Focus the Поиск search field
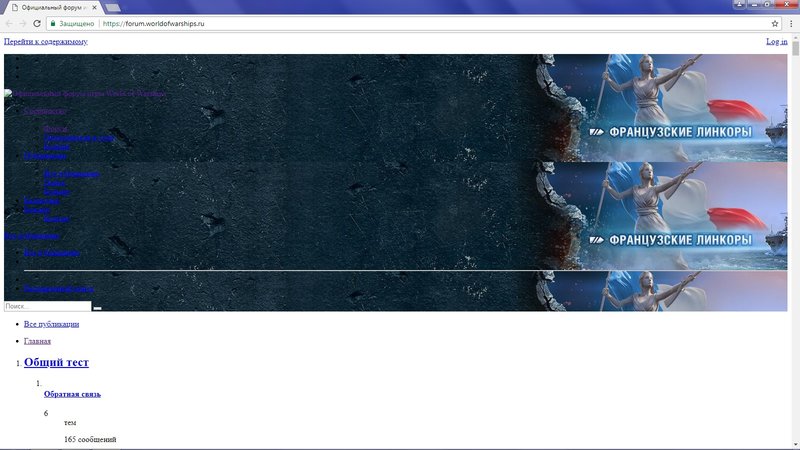 point(47,306)
